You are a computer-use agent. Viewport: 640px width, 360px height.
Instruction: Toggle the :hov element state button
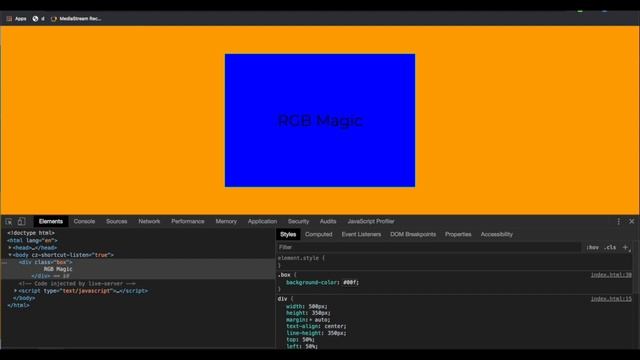[x=592, y=247]
